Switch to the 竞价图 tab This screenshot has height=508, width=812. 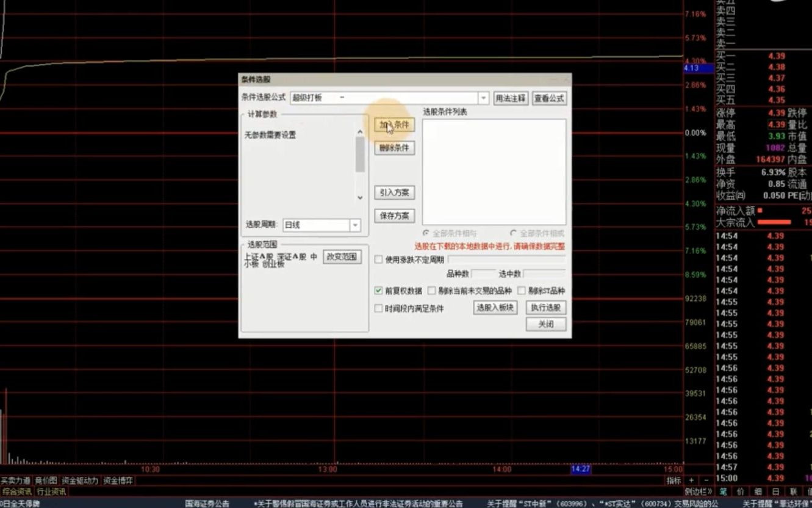tap(46, 481)
